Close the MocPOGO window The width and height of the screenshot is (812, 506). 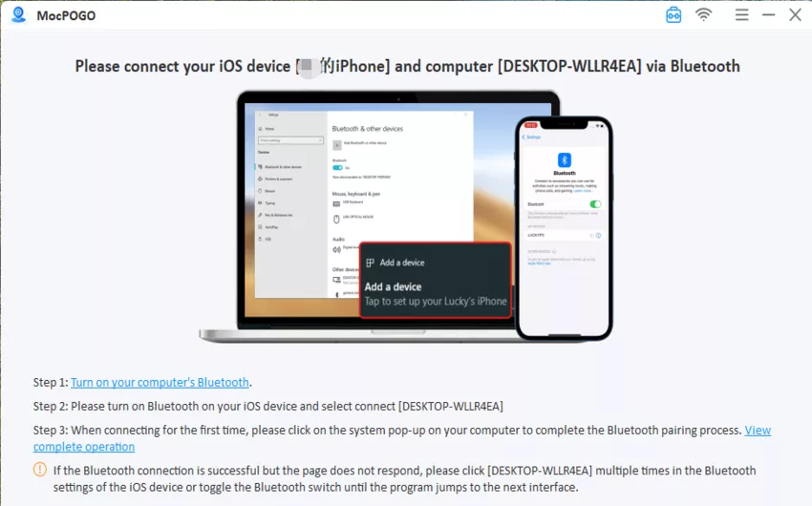(795, 15)
